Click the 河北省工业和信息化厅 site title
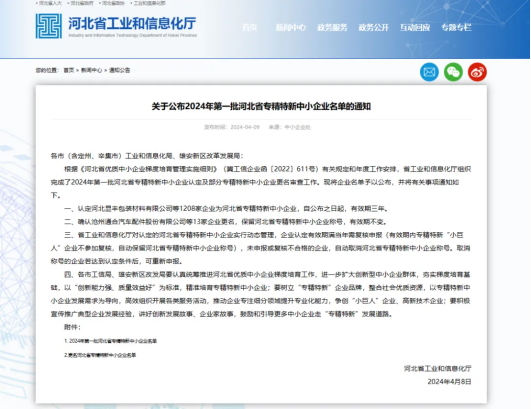The width and height of the screenshot is (531, 409). tap(132, 23)
